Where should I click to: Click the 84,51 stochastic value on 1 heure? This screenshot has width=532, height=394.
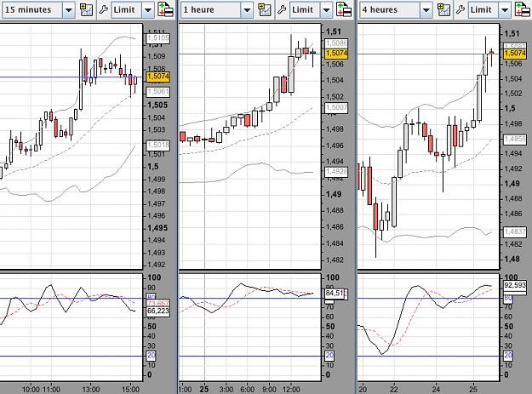(x=335, y=293)
